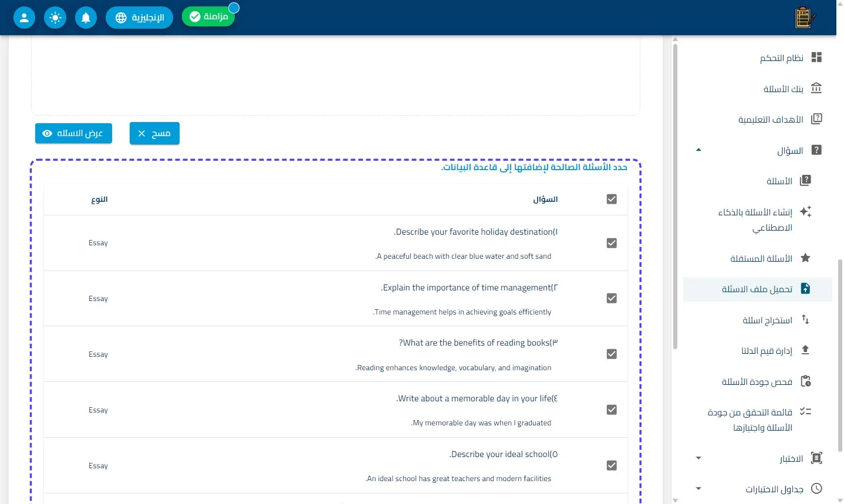Image resolution: width=844 pixels, height=504 pixels.
Task: Open the notifications bell
Action: (86, 18)
